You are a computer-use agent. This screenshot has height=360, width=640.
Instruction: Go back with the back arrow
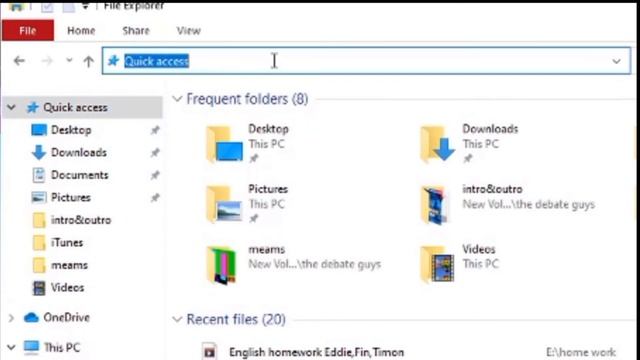[x=19, y=61]
